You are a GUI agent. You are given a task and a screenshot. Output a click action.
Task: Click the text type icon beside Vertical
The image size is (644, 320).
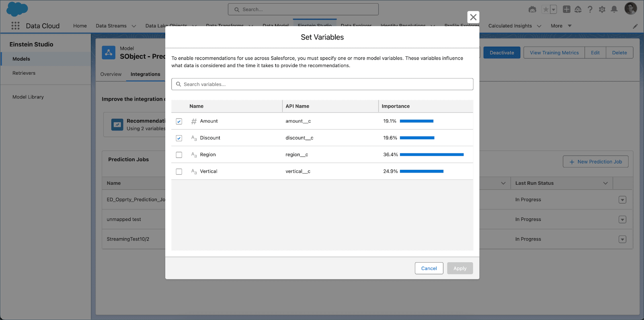point(194,171)
